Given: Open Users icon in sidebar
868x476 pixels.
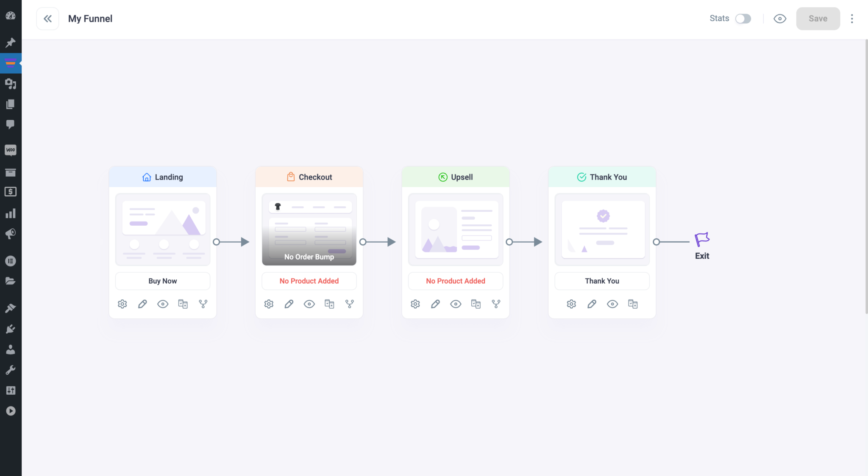Looking at the screenshot, I should (11, 349).
